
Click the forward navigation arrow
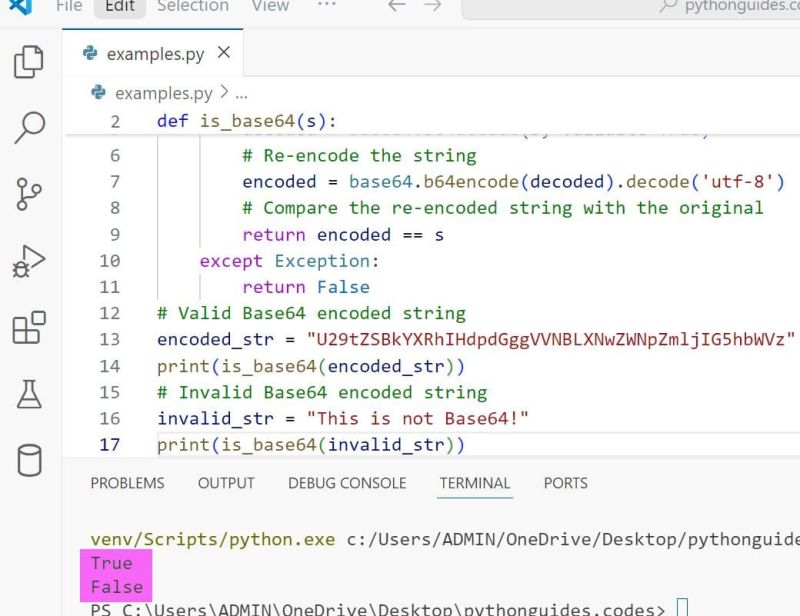(430, 6)
